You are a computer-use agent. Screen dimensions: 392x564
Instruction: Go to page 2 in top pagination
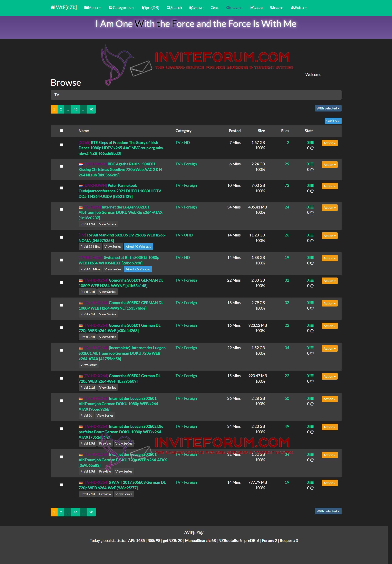[x=61, y=109]
